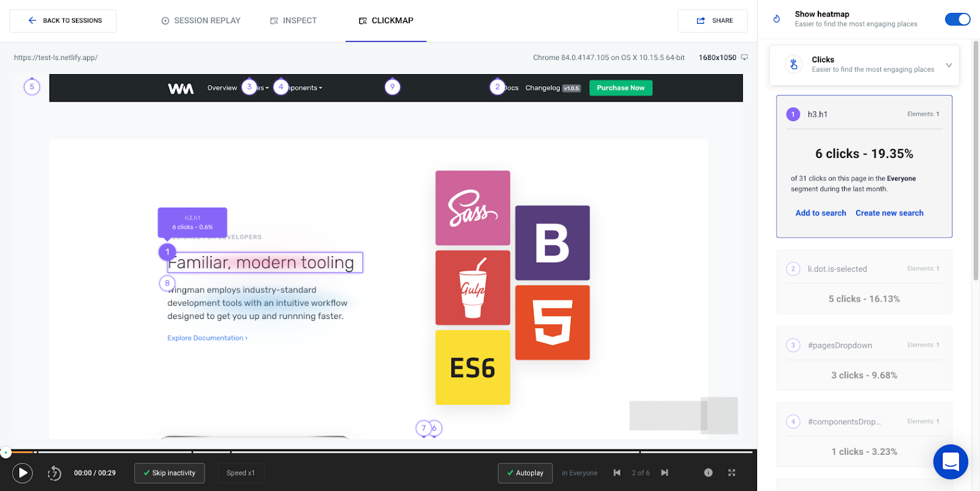Click the 00:00 / 00:29 time readout
The image size is (980, 491).
coord(95,473)
